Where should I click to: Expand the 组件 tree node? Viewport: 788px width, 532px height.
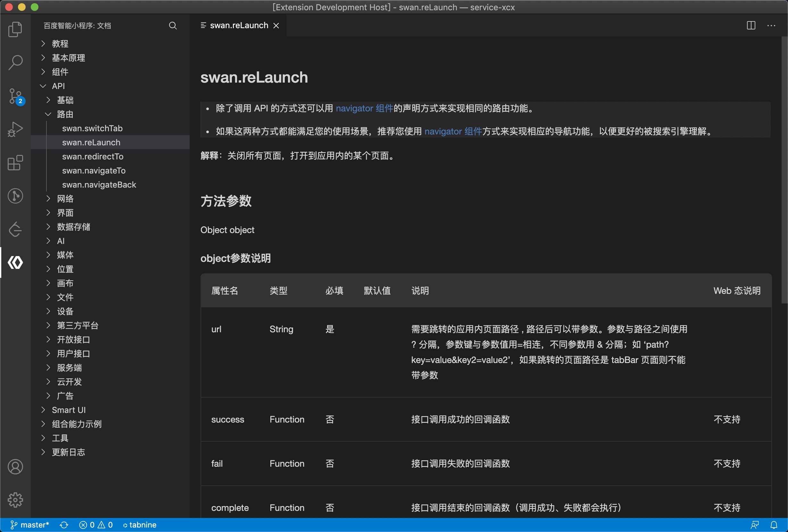coord(110,72)
